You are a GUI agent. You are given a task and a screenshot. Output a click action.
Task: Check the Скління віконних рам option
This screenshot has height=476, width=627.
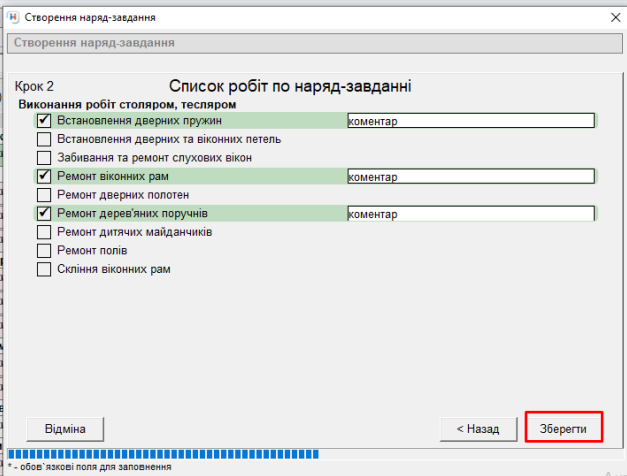point(44,269)
